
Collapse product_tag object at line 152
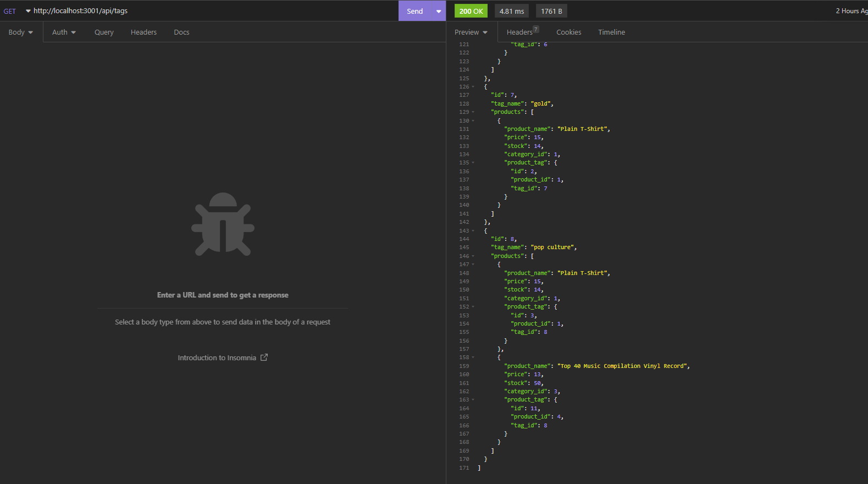click(473, 307)
